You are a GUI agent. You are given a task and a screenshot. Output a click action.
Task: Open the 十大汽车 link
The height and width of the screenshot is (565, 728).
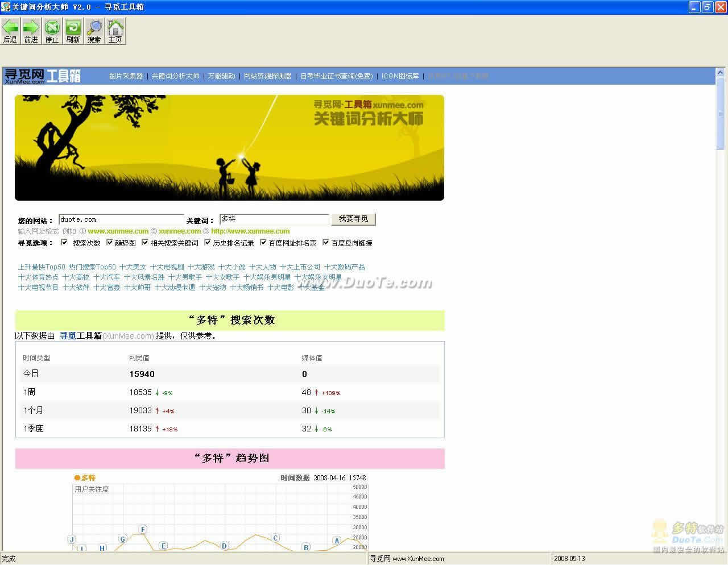(x=107, y=277)
